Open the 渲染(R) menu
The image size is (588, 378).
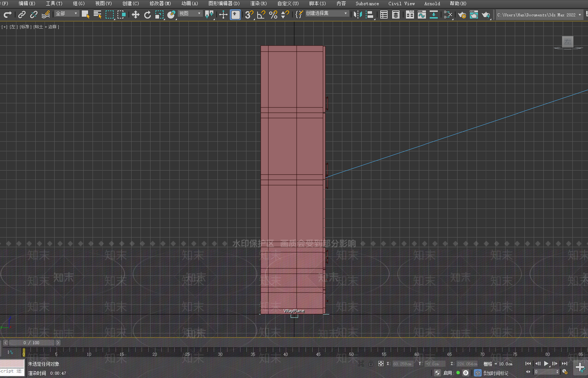pyautogui.click(x=259, y=4)
